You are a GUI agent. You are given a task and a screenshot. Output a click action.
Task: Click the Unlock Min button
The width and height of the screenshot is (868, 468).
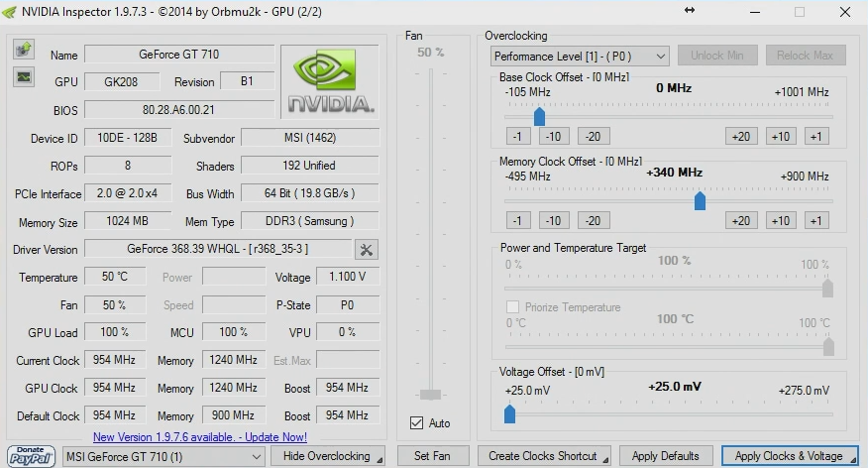point(716,56)
